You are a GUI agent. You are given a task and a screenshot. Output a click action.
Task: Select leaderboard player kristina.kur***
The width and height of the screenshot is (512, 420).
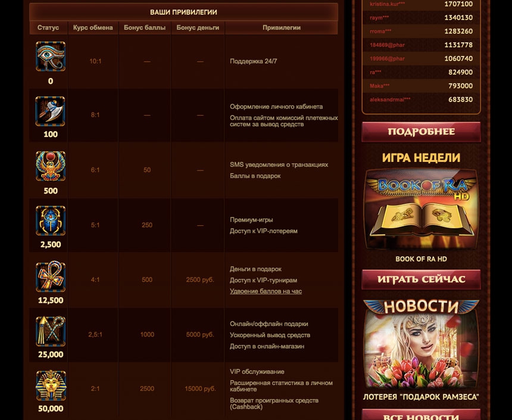tap(387, 4)
